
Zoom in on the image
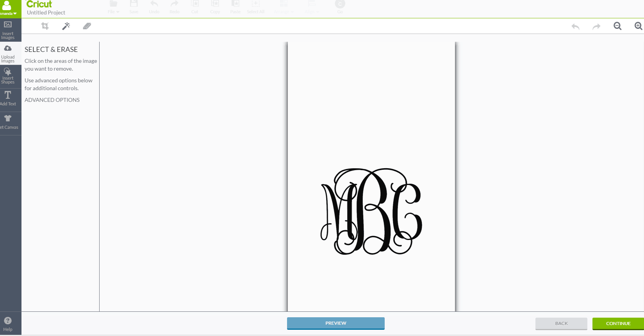[639, 26]
